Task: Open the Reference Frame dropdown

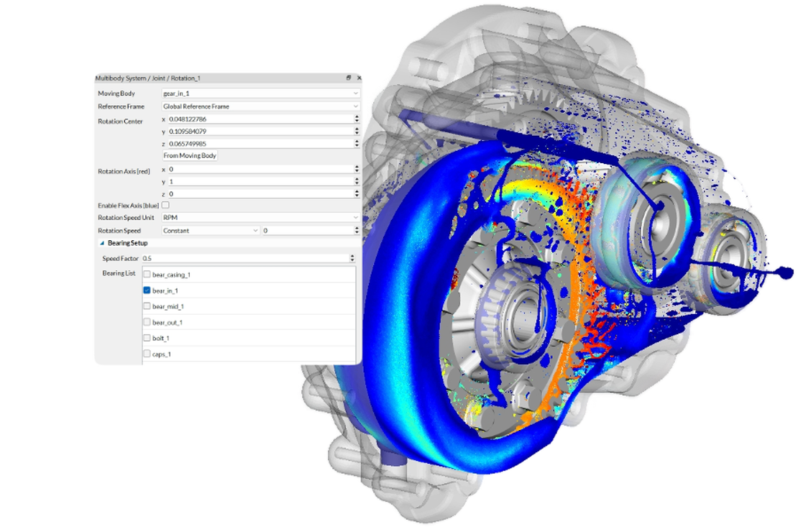Action: pyautogui.click(x=260, y=106)
